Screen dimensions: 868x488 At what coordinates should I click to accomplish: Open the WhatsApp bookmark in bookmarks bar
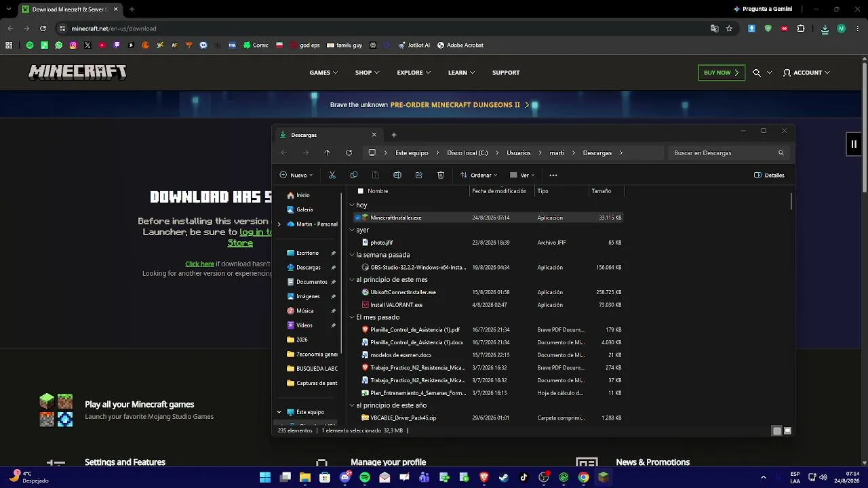[x=59, y=45]
